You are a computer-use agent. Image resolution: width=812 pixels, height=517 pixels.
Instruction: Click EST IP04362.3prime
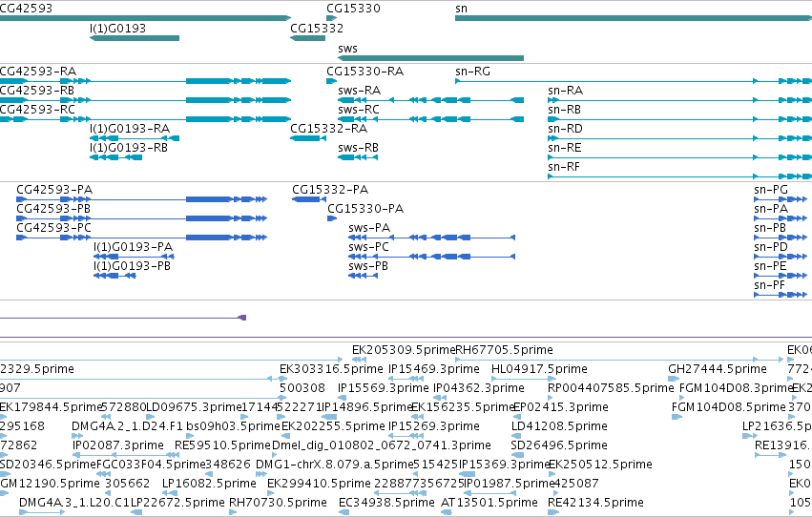478,388
